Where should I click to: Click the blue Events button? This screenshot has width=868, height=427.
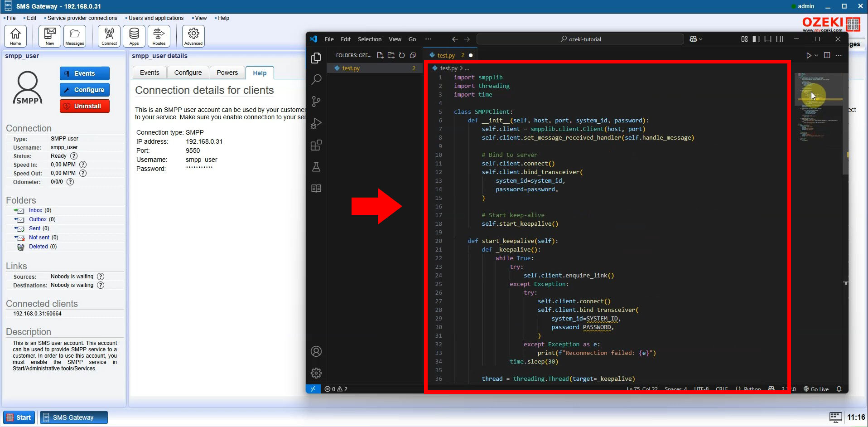[85, 73]
